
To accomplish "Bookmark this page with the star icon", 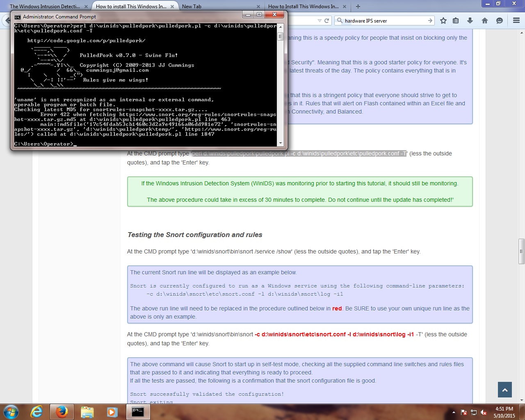I will coord(443,21).
